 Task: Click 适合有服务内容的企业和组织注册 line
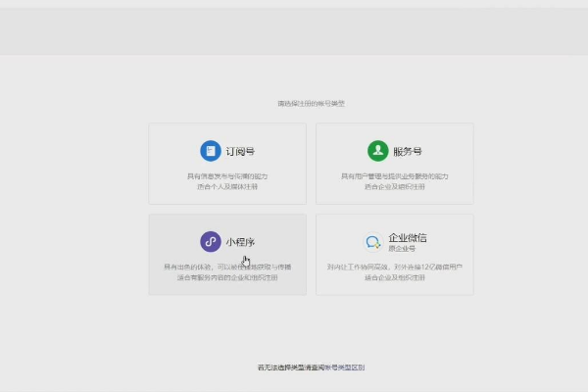click(x=227, y=277)
